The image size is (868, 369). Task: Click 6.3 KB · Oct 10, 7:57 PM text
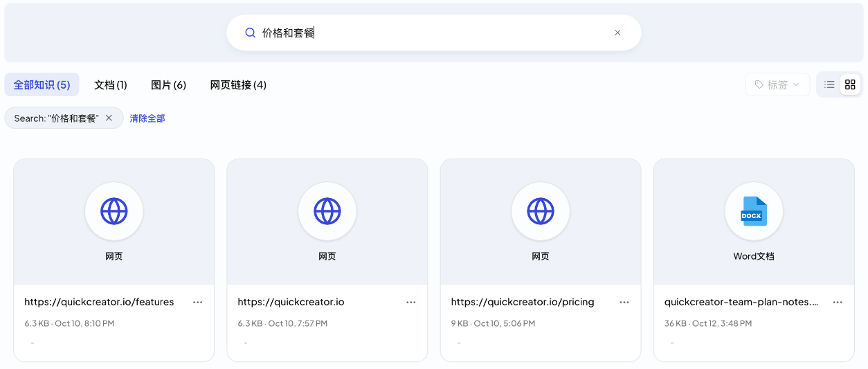tap(282, 323)
